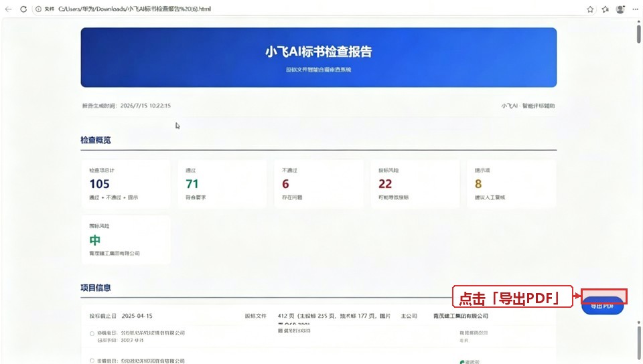Reload the page with the refresh icon
The width and height of the screenshot is (643, 364).
tap(23, 9)
